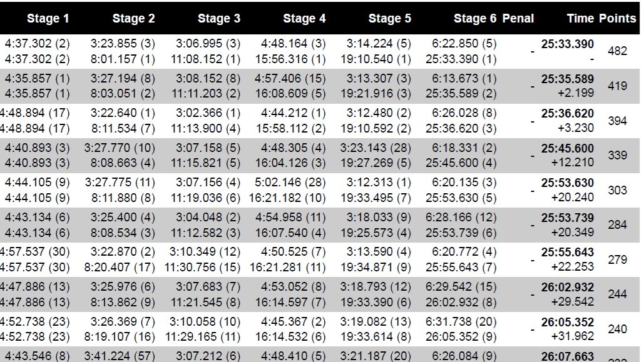Click the 240 points value
Viewport: 644px width, 362px height.
(x=617, y=329)
